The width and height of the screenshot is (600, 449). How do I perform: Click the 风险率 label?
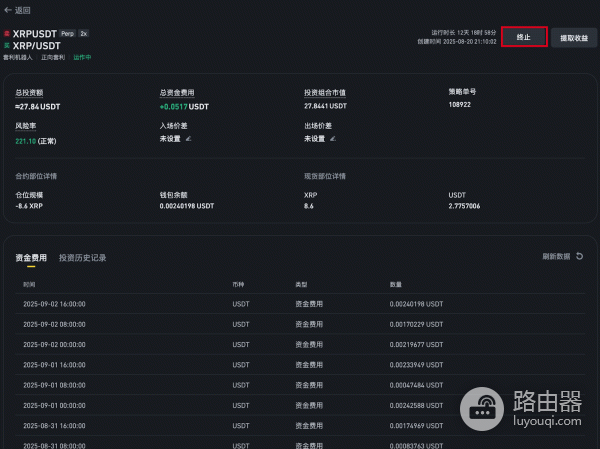pyautogui.click(x=26, y=126)
